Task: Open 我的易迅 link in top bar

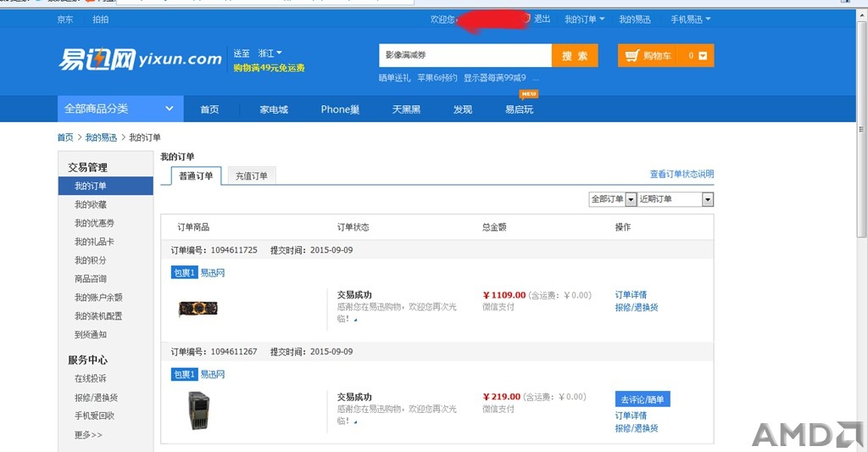Action: [x=634, y=20]
